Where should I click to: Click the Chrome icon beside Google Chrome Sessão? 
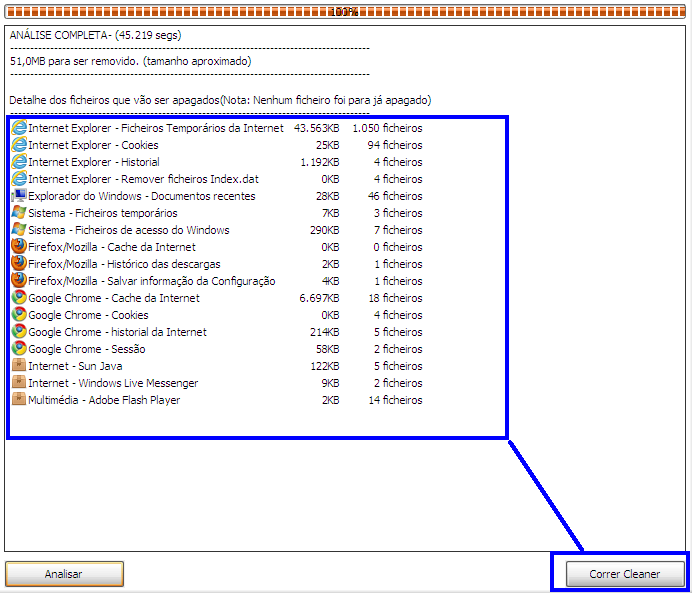19,349
